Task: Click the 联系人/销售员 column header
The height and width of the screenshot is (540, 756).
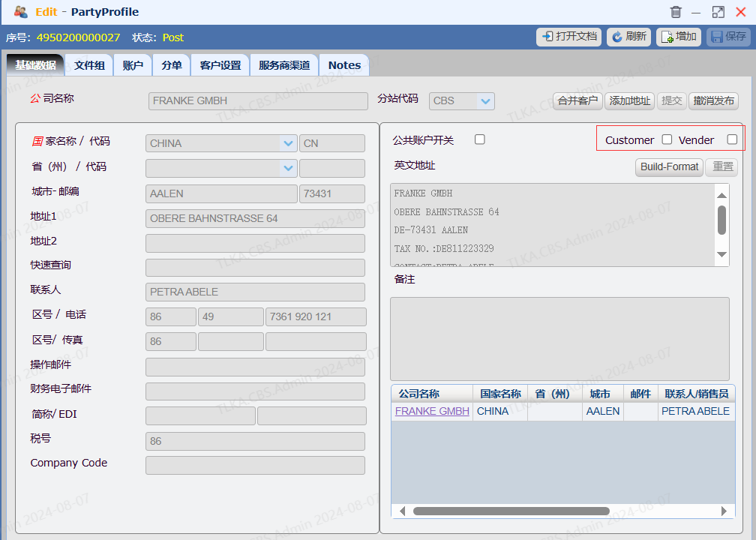Action: click(x=696, y=394)
